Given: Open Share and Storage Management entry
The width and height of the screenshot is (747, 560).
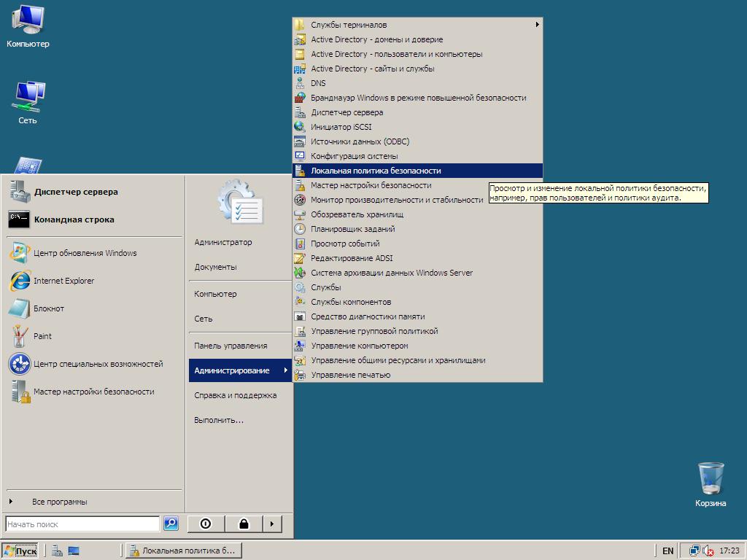Looking at the screenshot, I should click(398, 360).
